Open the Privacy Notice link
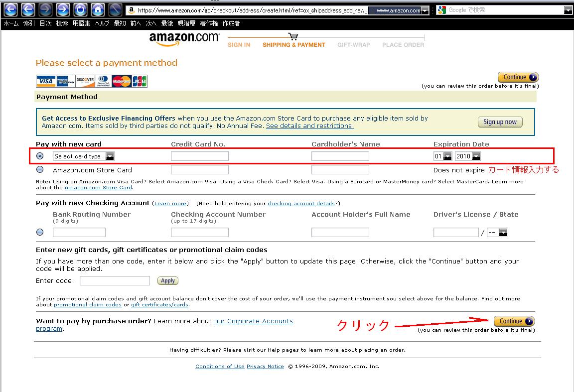 click(x=265, y=367)
